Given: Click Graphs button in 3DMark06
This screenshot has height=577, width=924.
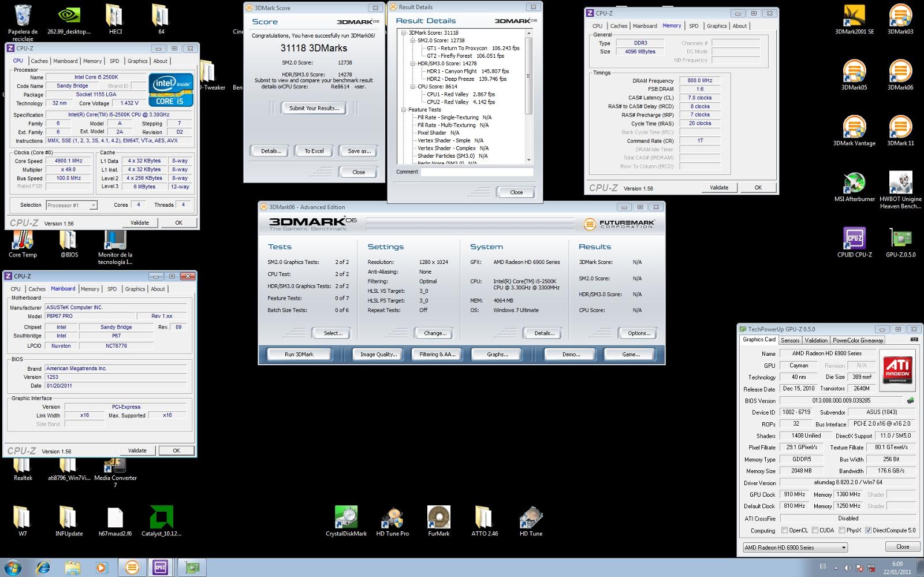Looking at the screenshot, I should (x=497, y=354).
